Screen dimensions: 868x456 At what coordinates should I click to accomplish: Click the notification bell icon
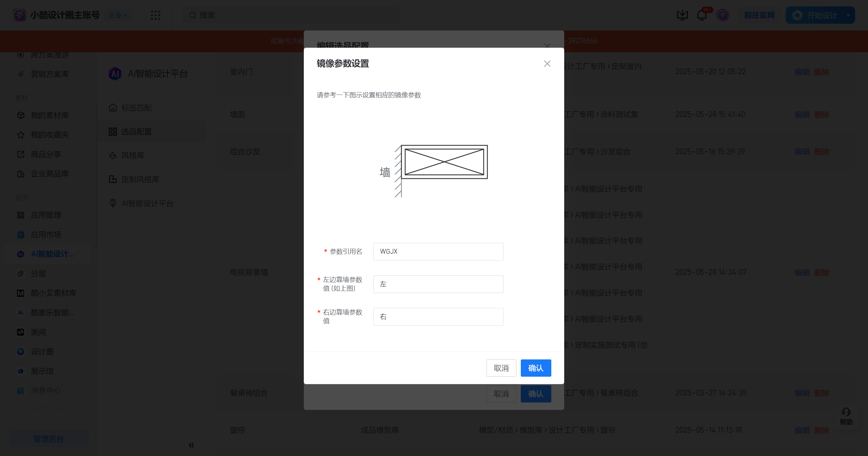tap(702, 15)
